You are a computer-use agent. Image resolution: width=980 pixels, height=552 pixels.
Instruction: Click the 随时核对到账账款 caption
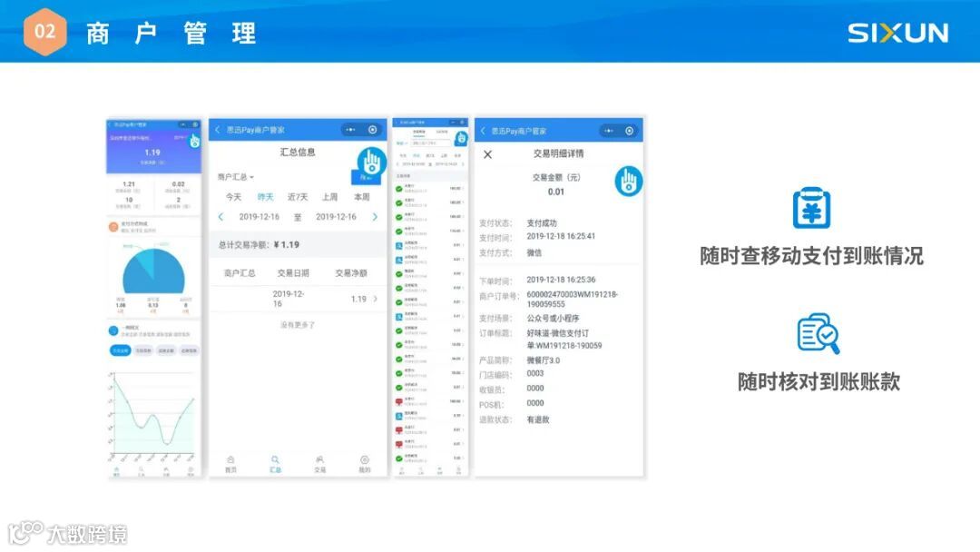click(818, 381)
